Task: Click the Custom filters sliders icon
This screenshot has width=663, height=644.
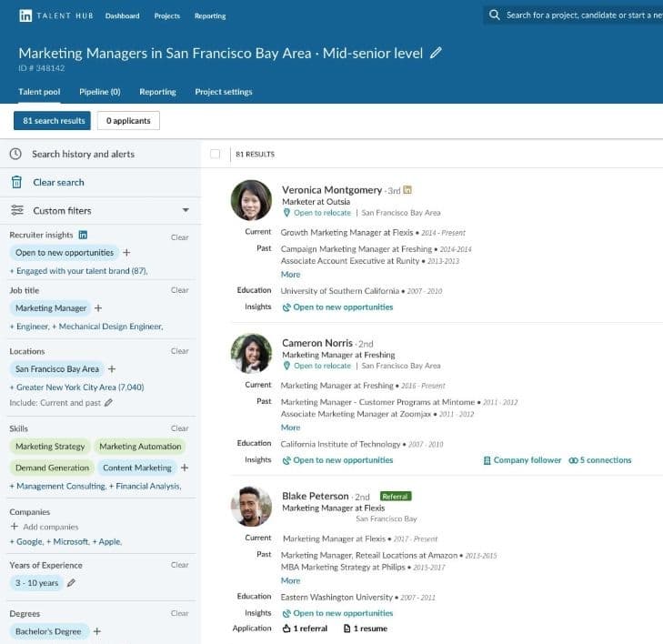Action: (x=17, y=210)
